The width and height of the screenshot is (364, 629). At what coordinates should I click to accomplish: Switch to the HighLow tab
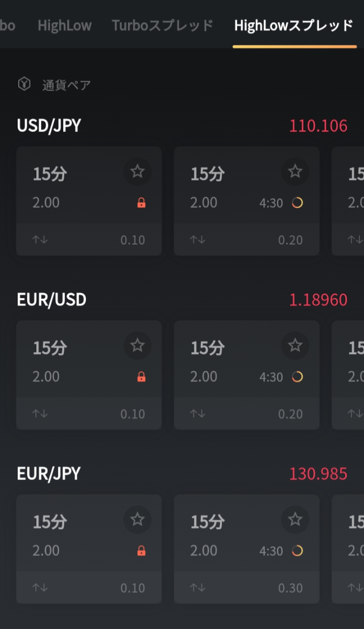coord(65,26)
